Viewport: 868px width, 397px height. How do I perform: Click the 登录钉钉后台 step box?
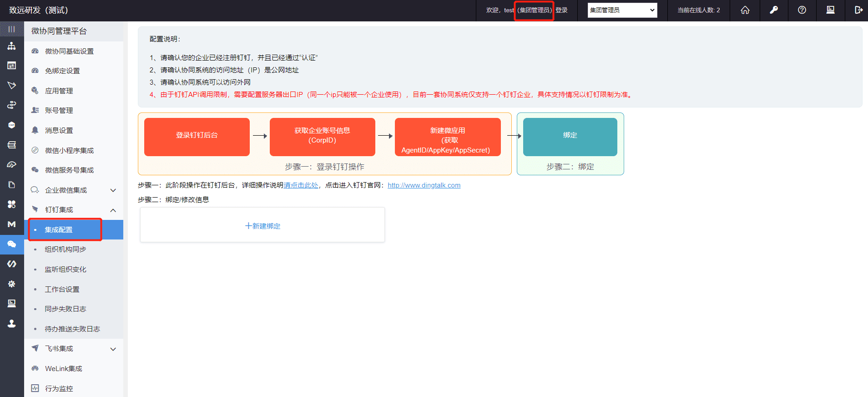197,137
